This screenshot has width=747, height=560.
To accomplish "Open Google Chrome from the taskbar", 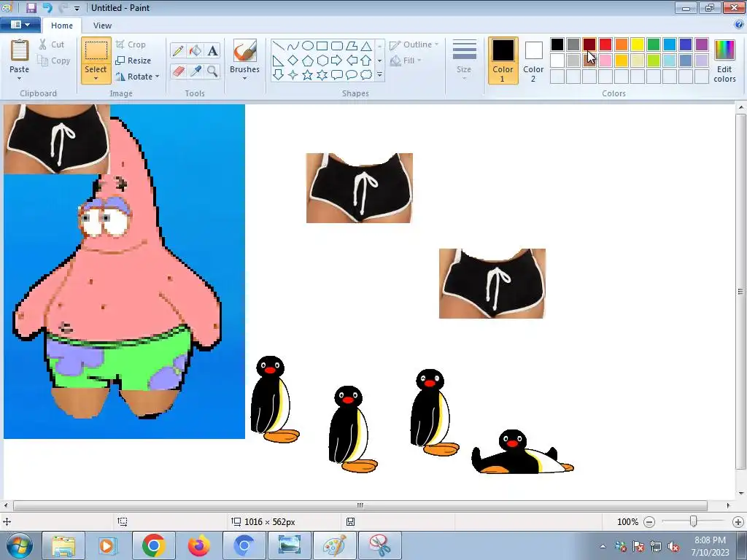I will click(153, 545).
